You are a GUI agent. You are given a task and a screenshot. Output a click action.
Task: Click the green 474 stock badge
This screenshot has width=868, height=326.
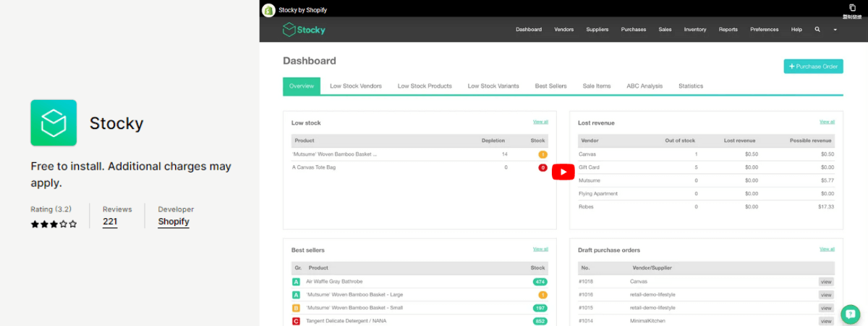(540, 282)
